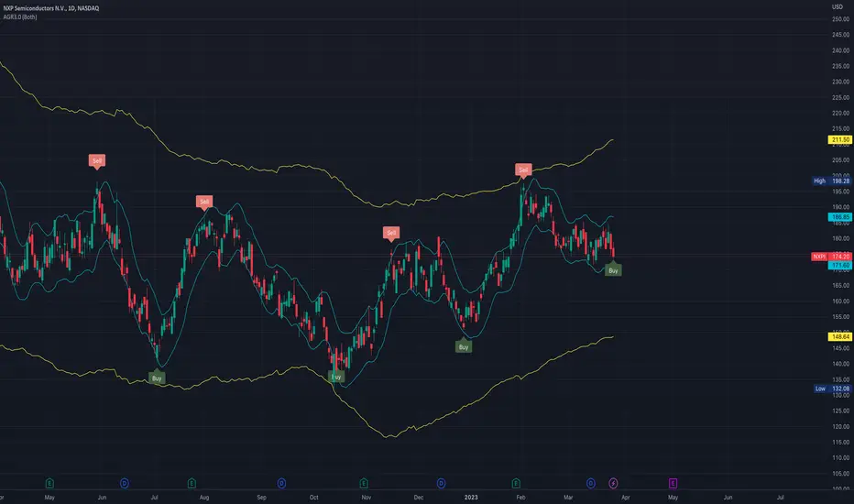Select the latest Buy signal in late March
Screen dimensions: 854x504
(613, 269)
